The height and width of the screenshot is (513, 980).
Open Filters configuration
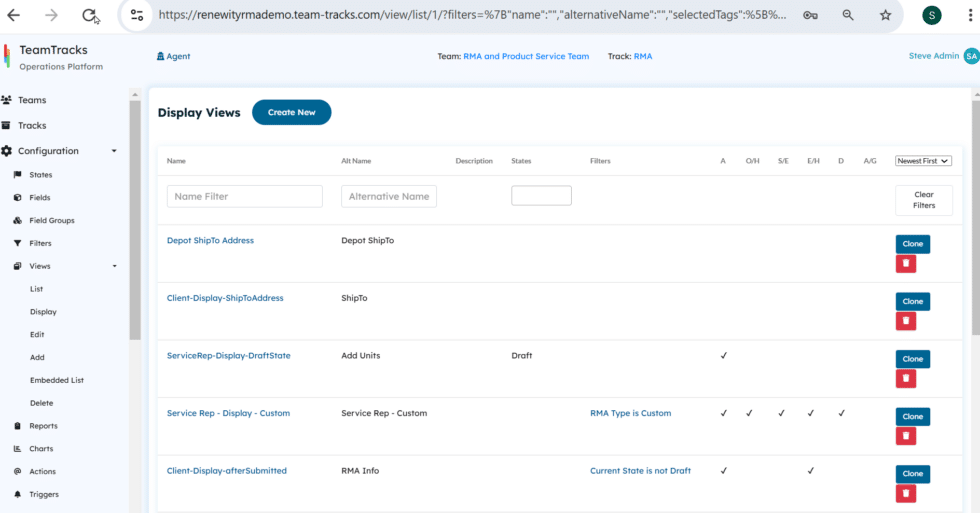coord(39,243)
